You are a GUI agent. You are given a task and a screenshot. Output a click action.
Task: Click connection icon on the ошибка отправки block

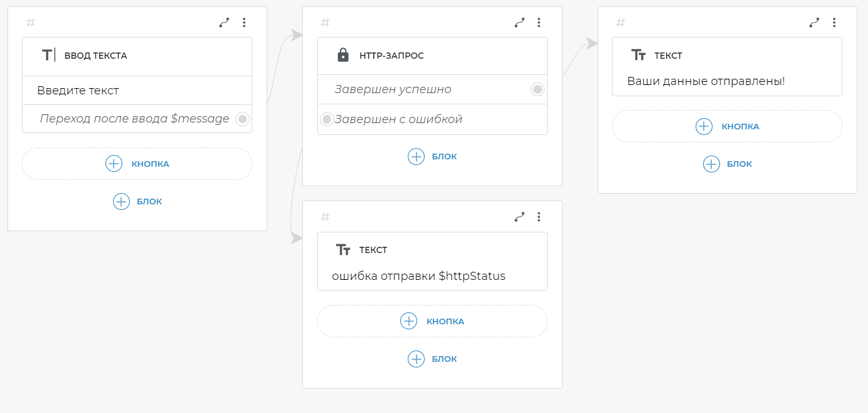point(520,217)
